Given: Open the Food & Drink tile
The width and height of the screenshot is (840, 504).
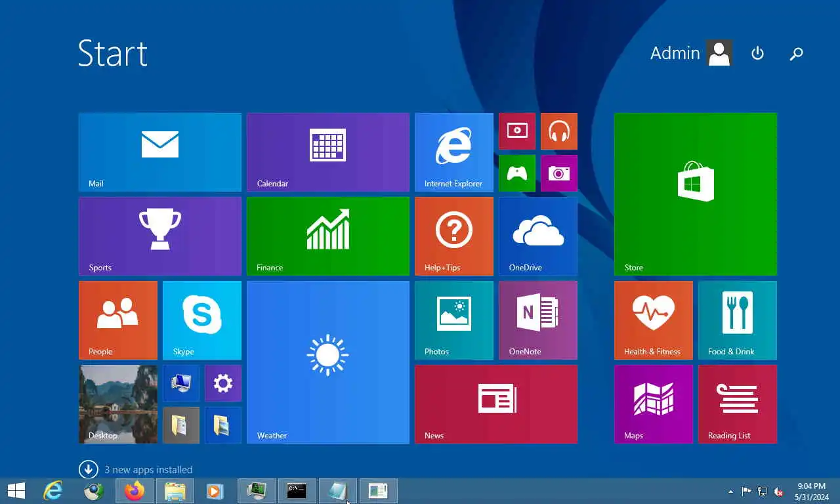Looking at the screenshot, I should pos(738,320).
